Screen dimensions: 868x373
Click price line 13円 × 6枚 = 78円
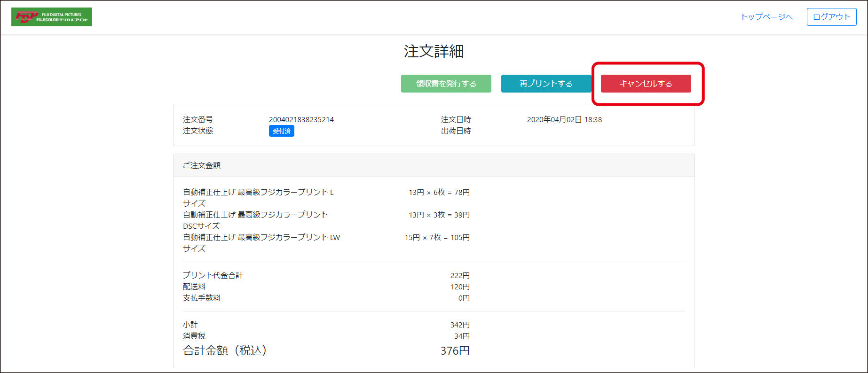click(x=439, y=192)
